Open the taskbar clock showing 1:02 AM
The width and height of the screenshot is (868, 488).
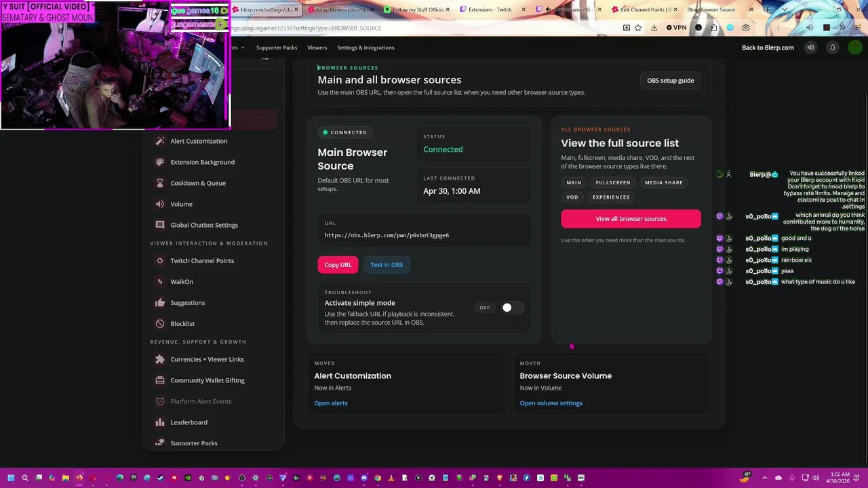tap(840, 478)
